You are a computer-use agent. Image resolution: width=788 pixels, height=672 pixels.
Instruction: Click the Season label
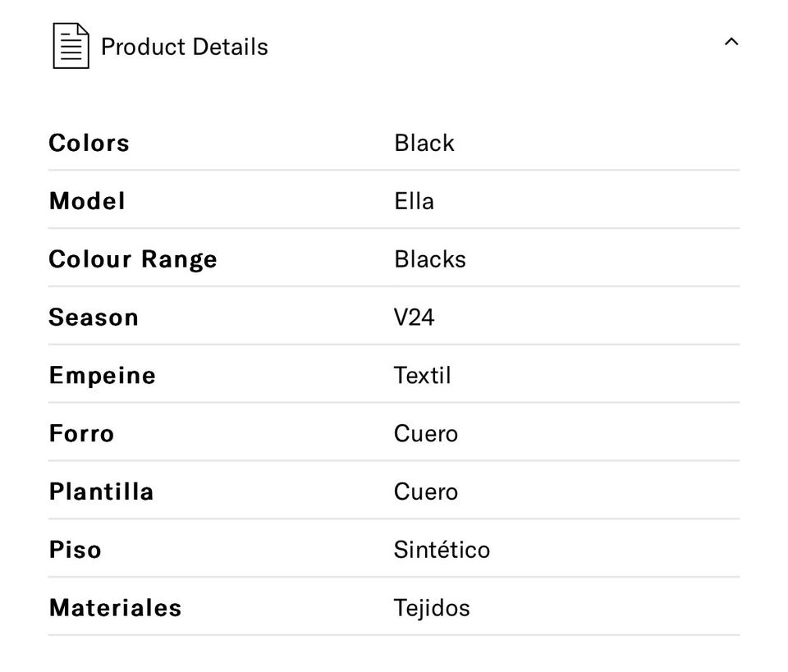pos(94,318)
